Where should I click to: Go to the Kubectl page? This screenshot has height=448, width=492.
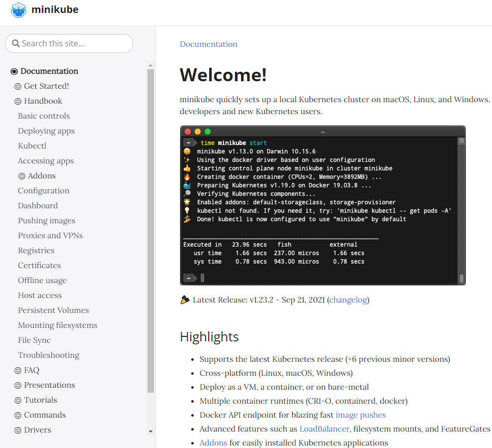[x=32, y=146]
